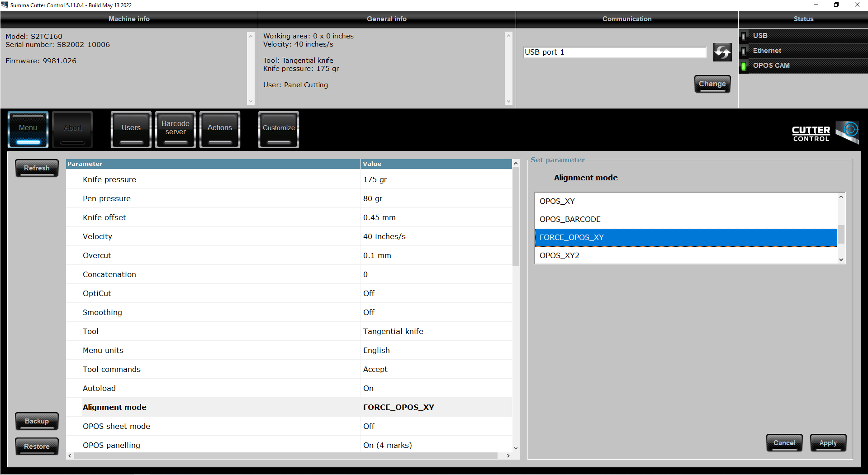
Task: Toggle the Ethernet status indicator
Action: tap(744, 51)
